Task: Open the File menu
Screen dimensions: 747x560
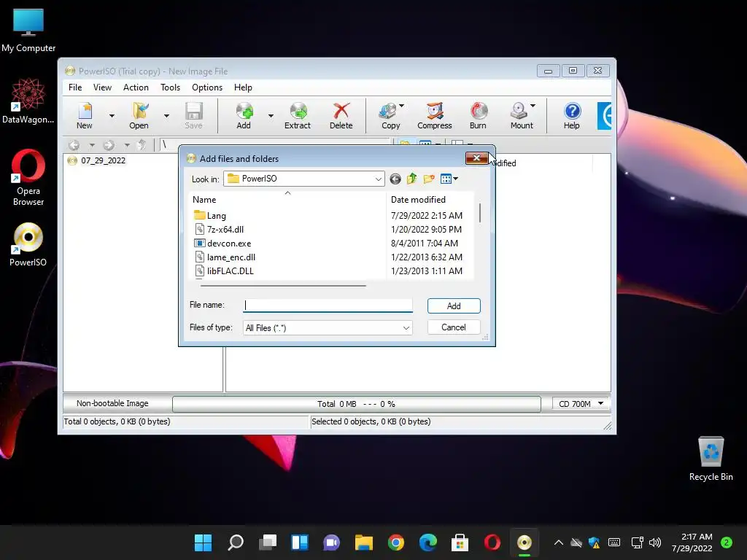Action: [x=75, y=87]
